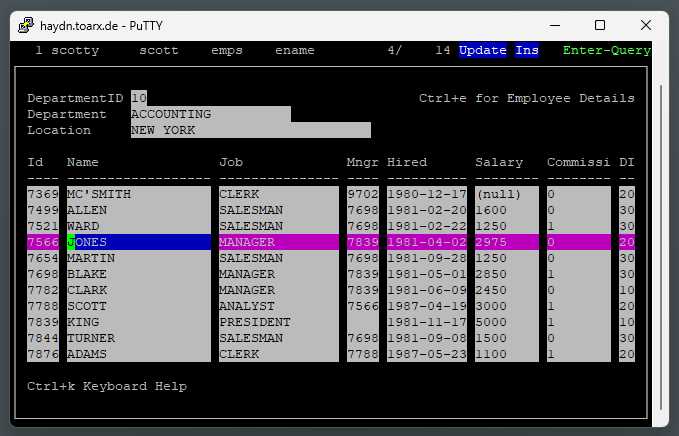Click the Name column header

(x=83, y=162)
